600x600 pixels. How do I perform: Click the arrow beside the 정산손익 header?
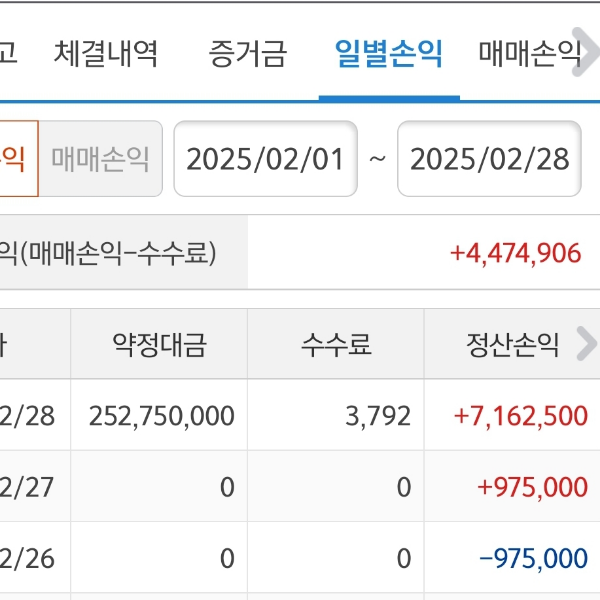click(586, 345)
